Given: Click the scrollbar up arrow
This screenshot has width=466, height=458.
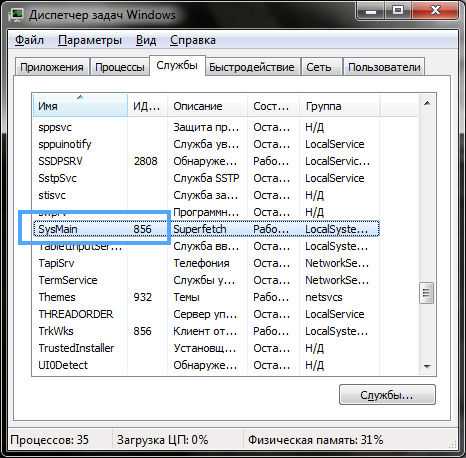Looking at the screenshot, I should (x=427, y=103).
